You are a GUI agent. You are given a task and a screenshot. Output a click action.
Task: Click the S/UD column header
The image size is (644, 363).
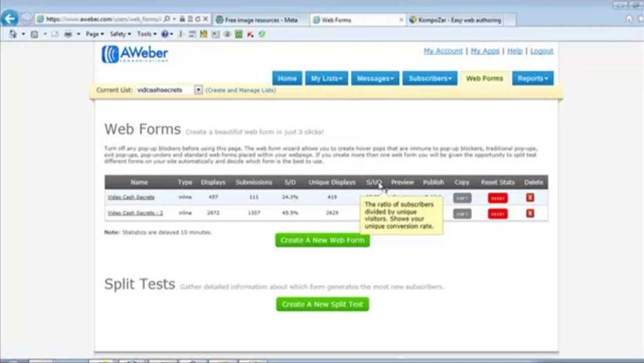tap(374, 182)
